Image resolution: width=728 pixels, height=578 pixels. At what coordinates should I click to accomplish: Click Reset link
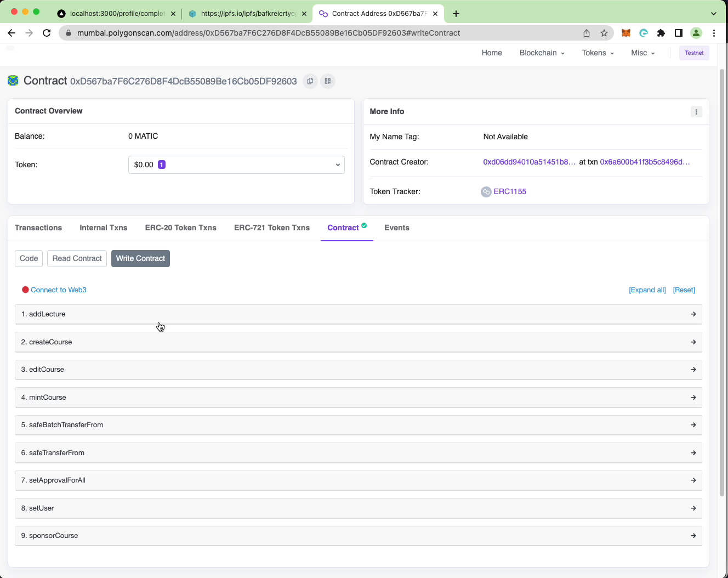point(684,290)
